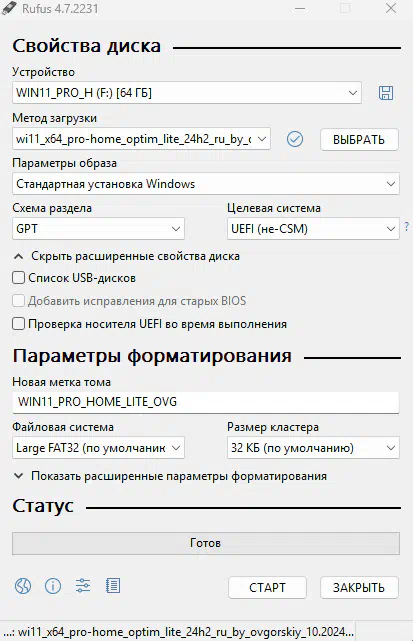413x641 pixels.
Task: Click the question mark help beside target system
Action: (406, 226)
